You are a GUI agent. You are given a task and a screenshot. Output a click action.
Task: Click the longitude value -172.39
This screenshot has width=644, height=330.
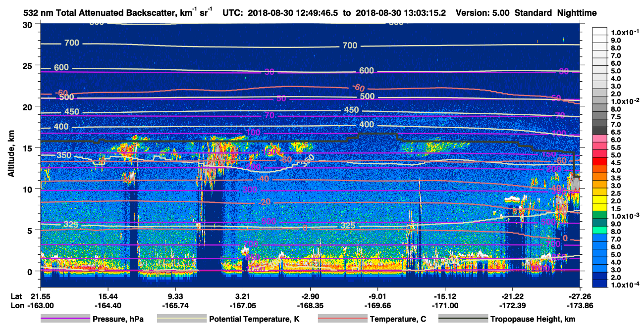click(x=513, y=305)
